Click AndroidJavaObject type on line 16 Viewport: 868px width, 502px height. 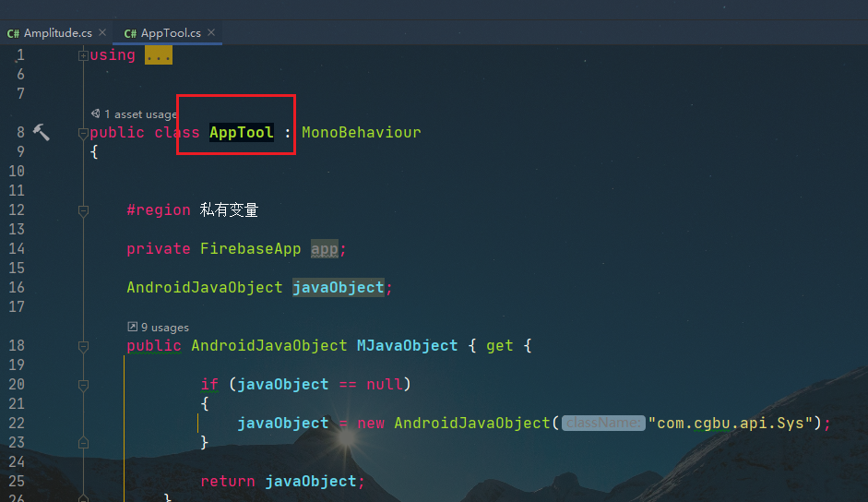pos(204,288)
